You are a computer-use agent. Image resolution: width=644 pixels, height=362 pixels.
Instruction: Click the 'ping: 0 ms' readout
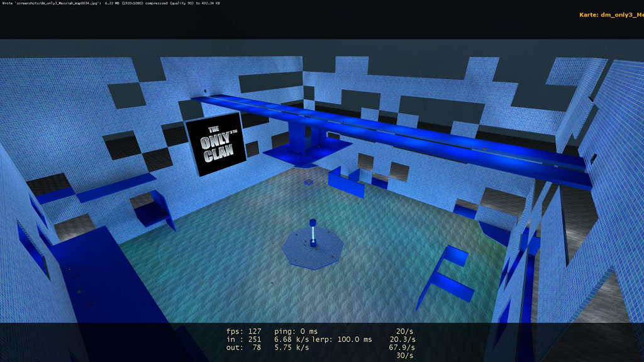(x=296, y=331)
